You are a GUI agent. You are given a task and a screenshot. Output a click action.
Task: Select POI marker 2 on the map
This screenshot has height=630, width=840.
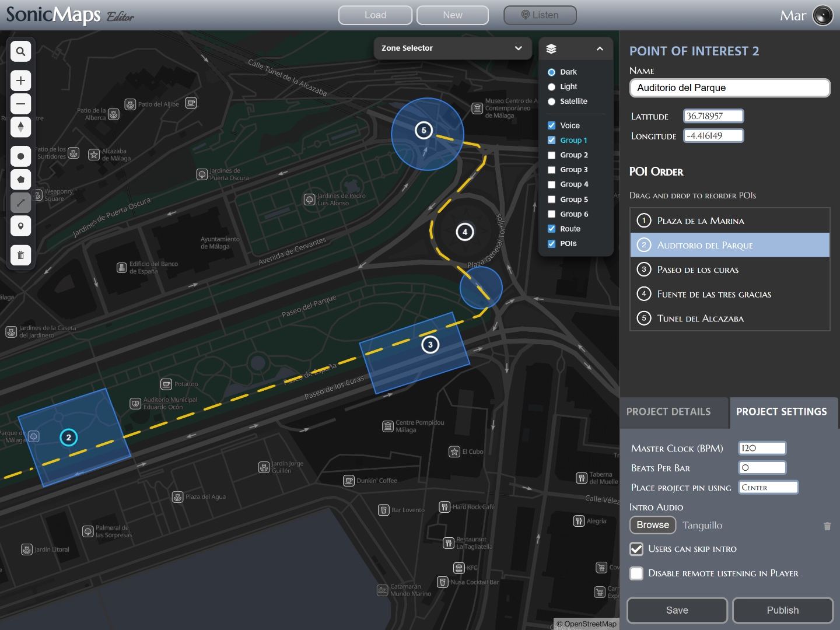click(69, 437)
